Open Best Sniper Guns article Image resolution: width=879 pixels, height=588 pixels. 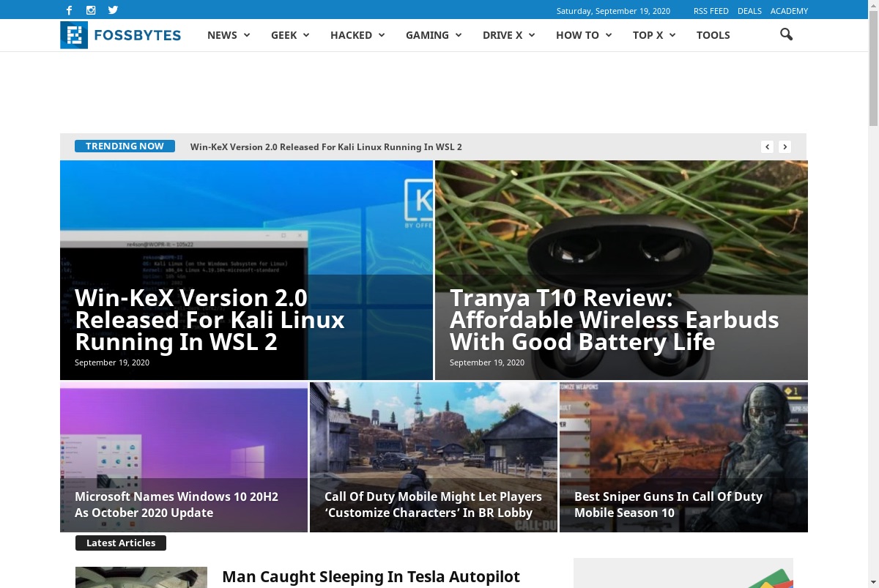[x=668, y=505]
